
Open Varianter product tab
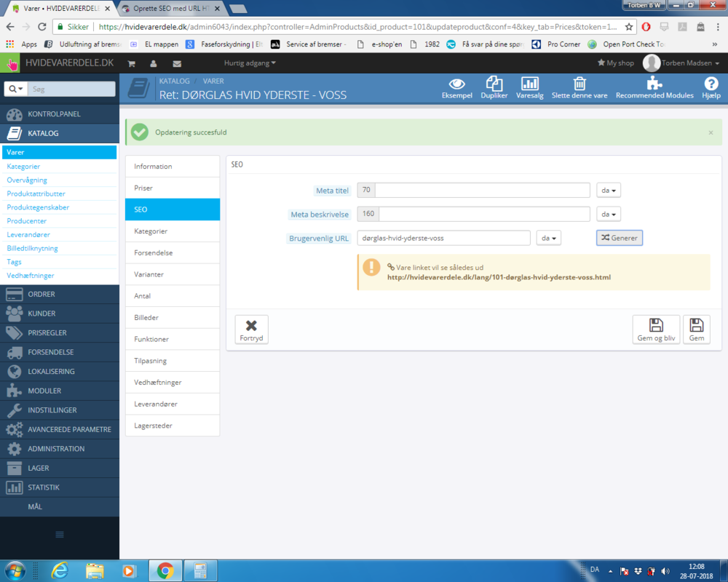[173, 274]
